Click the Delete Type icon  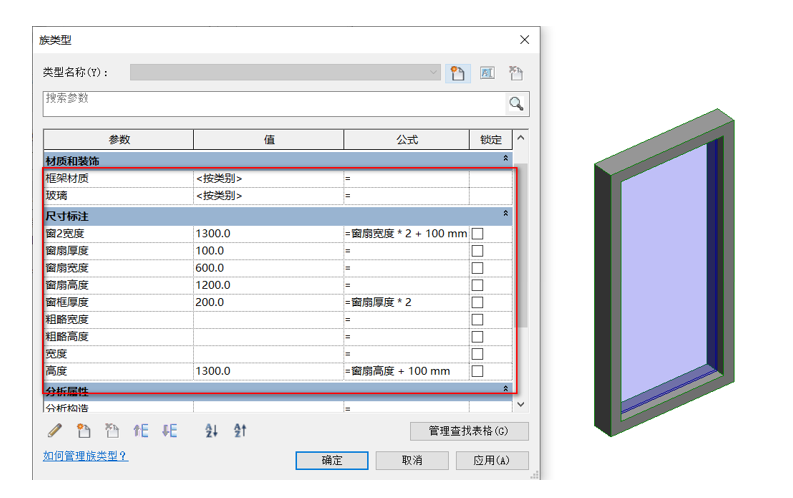516,73
